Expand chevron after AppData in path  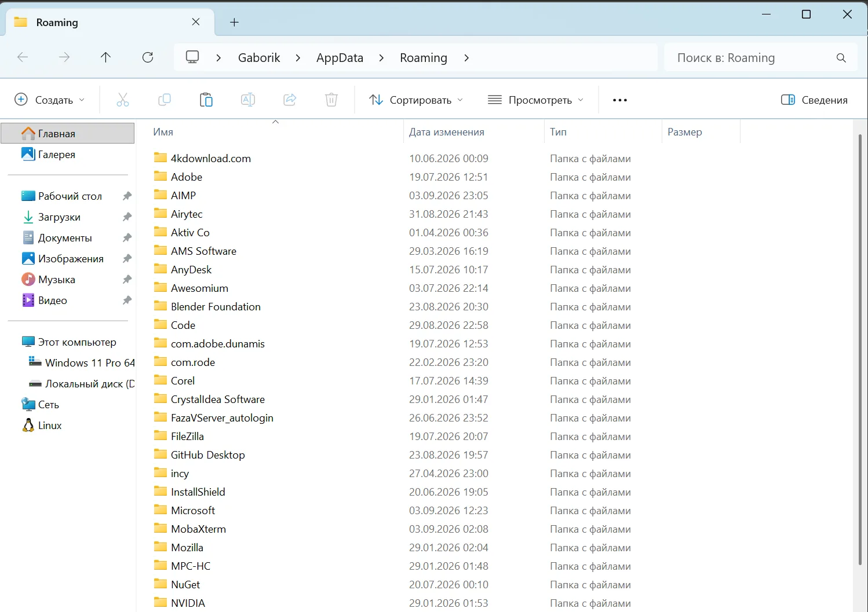381,58
